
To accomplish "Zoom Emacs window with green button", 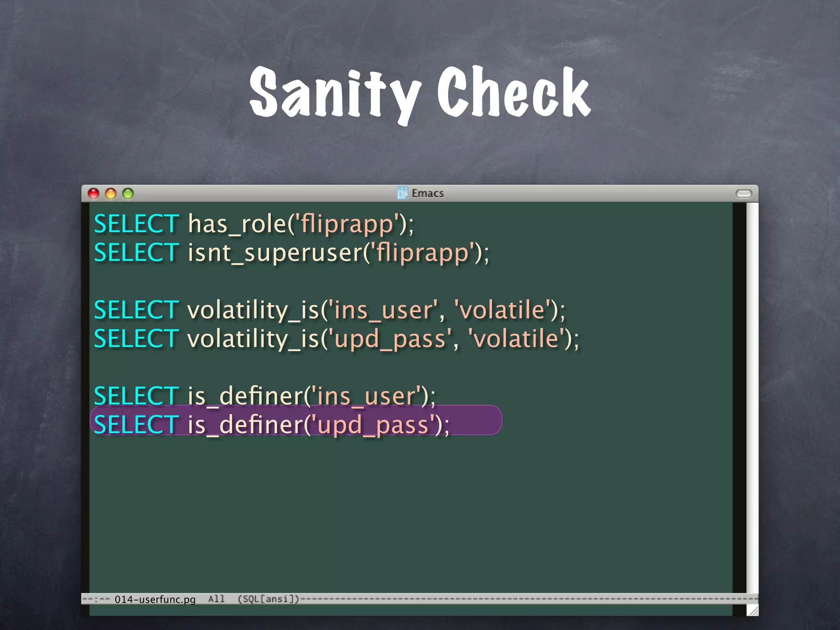I will point(128,194).
